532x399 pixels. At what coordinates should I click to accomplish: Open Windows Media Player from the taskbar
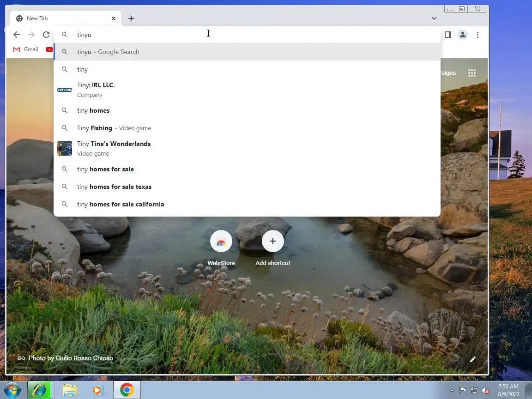click(x=98, y=390)
